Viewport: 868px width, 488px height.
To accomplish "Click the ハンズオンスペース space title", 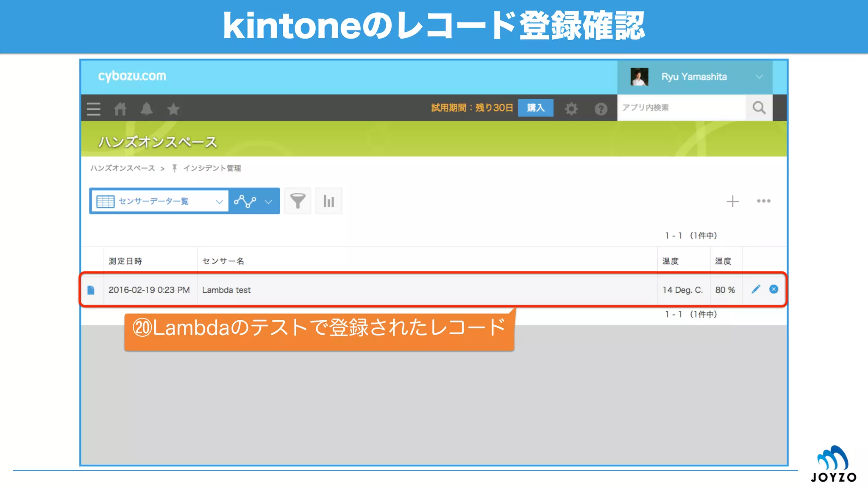I will click(158, 142).
